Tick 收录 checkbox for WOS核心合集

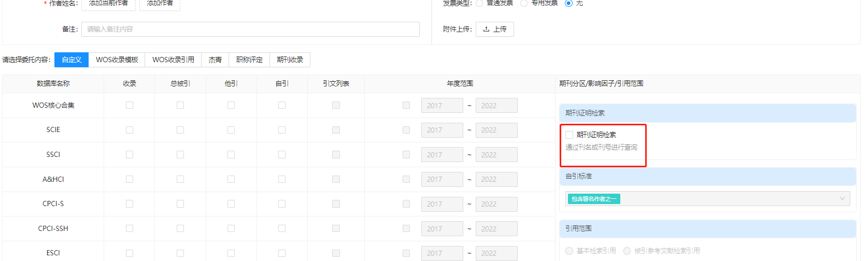point(130,105)
